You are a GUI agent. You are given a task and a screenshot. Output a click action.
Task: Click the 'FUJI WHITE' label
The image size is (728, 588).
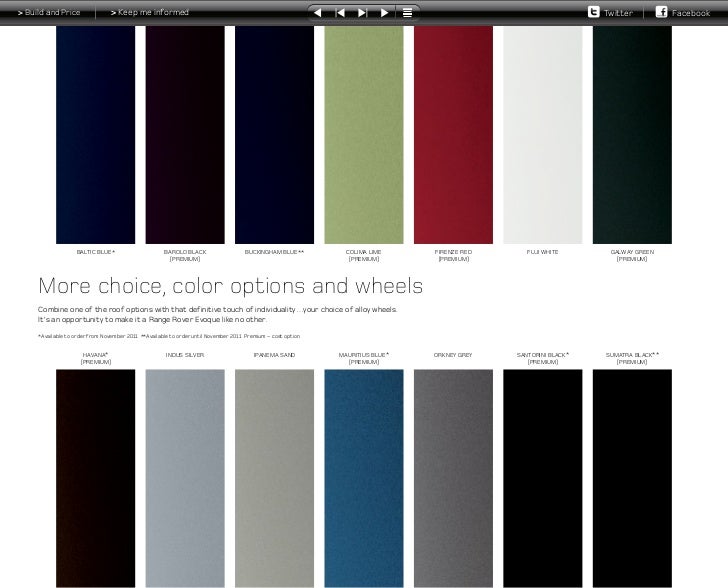tap(542, 252)
